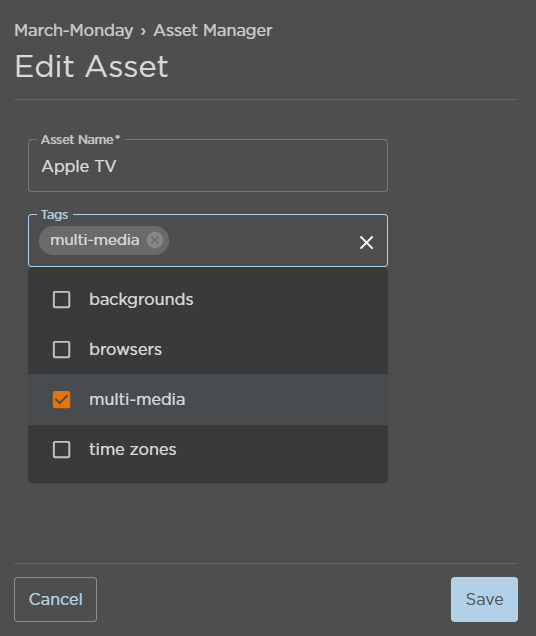Save the asset changes
Screen dimensions: 536x636
coord(484,599)
